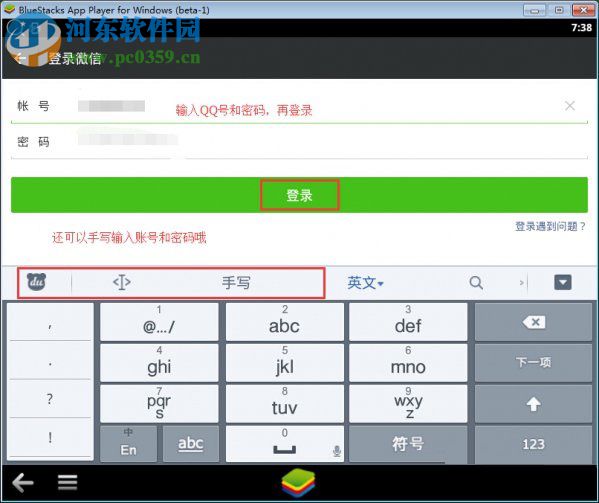Viewport: 599px width, 503px height.
Task: Tap the 'jkl' 5 key
Action: [285, 362]
